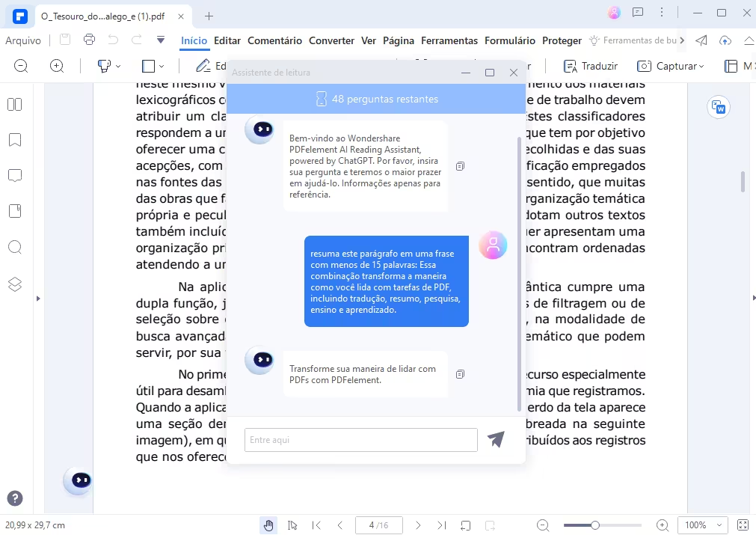Open the shape tool dropdown arrow
Image resolution: width=756 pixels, height=535 pixels.
coord(162,66)
